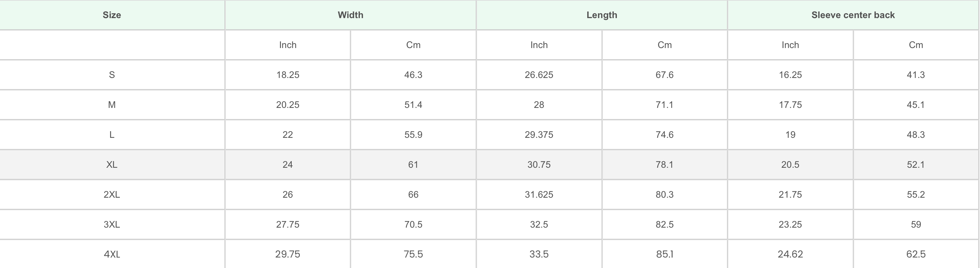
Task: Click the Size column header
Action: (x=112, y=15)
